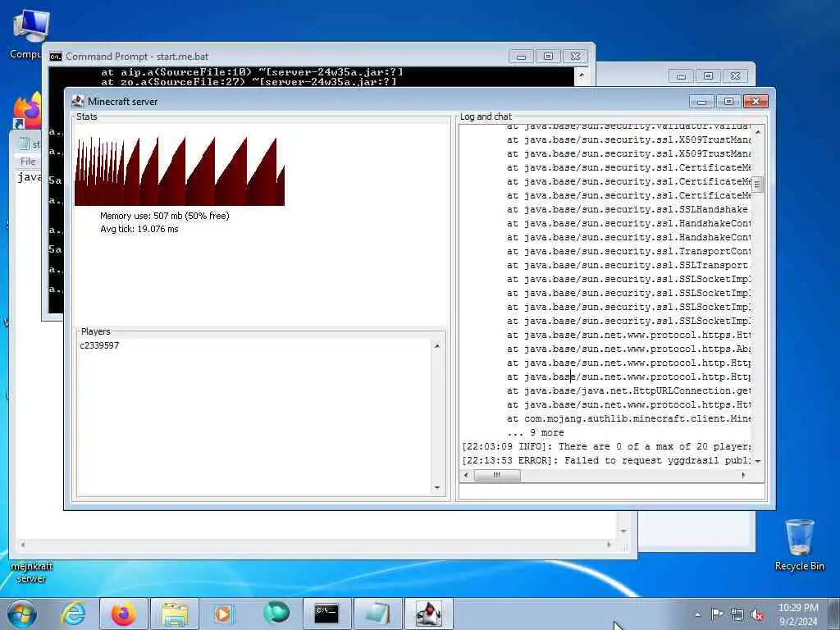The width and height of the screenshot is (840, 630).
Task: Click Minecraft server window title icon
Action: point(78,101)
